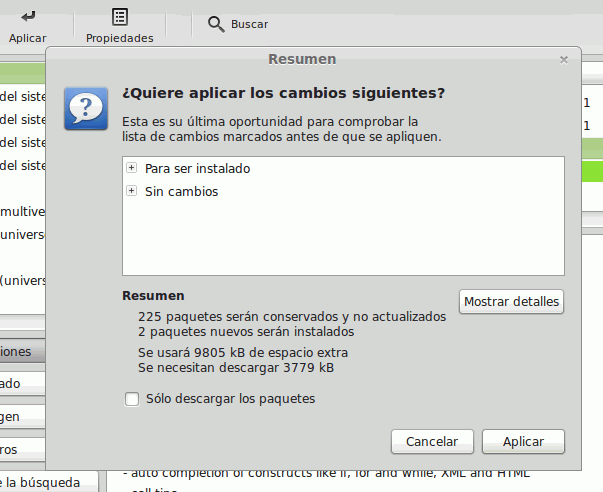Select the 'Sin cambios' list entry
Viewport: 603px width, 492px height.
click(181, 191)
